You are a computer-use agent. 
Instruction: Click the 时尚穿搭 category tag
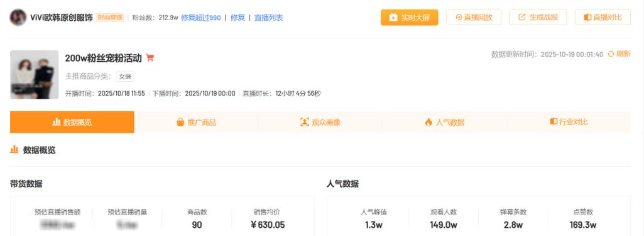(x=110, y=18)
